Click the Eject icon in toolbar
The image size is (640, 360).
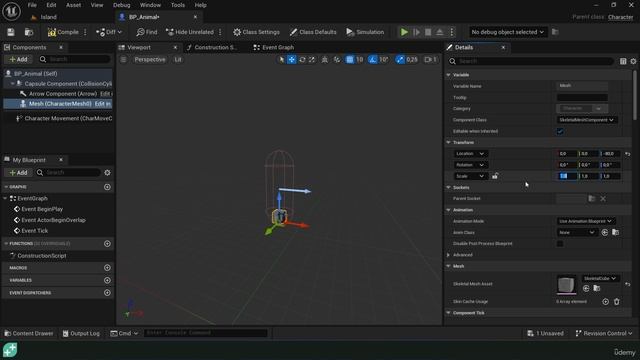point(440,32)
